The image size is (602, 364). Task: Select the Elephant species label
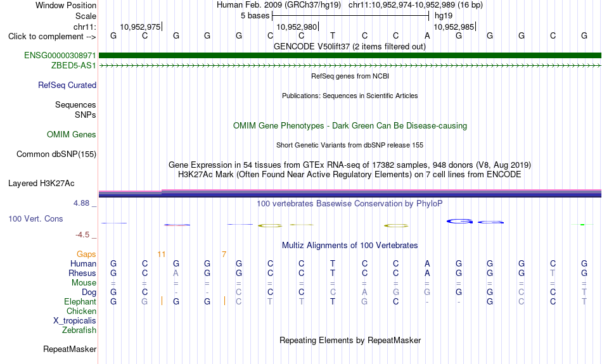80,302
